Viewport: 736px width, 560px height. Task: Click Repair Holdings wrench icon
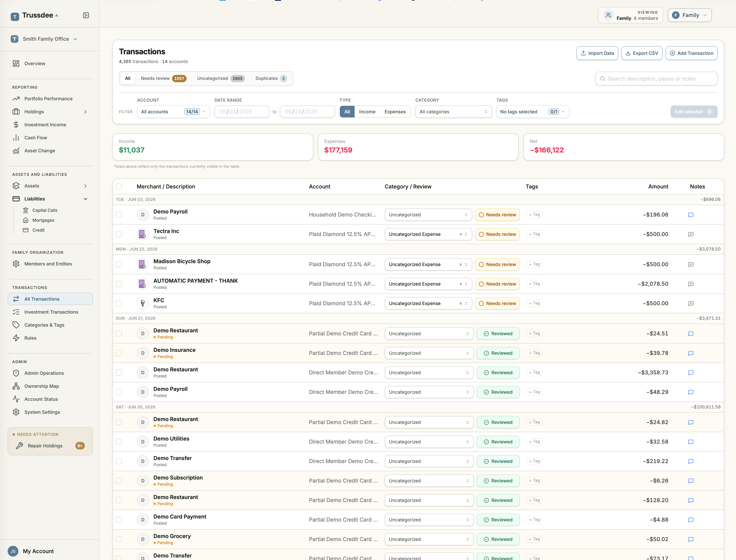pyautogui.click(x=20, y=446)
